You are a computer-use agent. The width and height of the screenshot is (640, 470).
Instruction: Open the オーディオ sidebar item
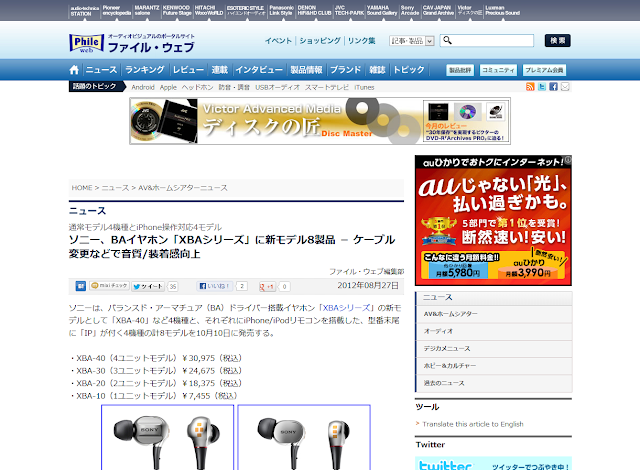pyautogui.click(x=494, y=331)
